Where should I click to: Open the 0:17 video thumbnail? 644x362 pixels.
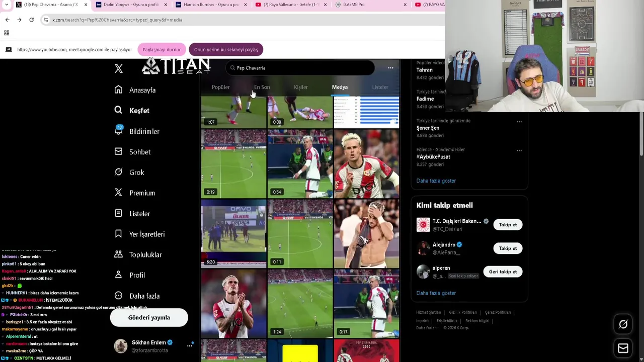coord(366,303)
